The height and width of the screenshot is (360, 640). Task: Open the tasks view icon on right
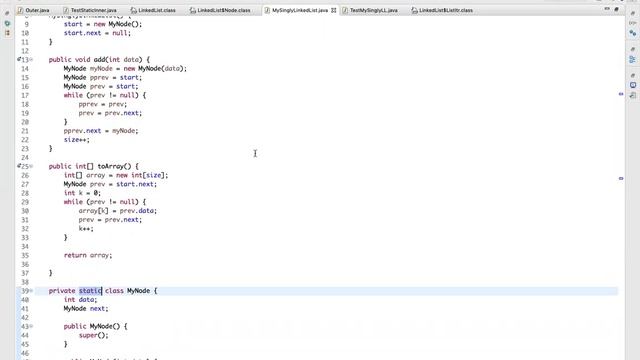[633, 95]
